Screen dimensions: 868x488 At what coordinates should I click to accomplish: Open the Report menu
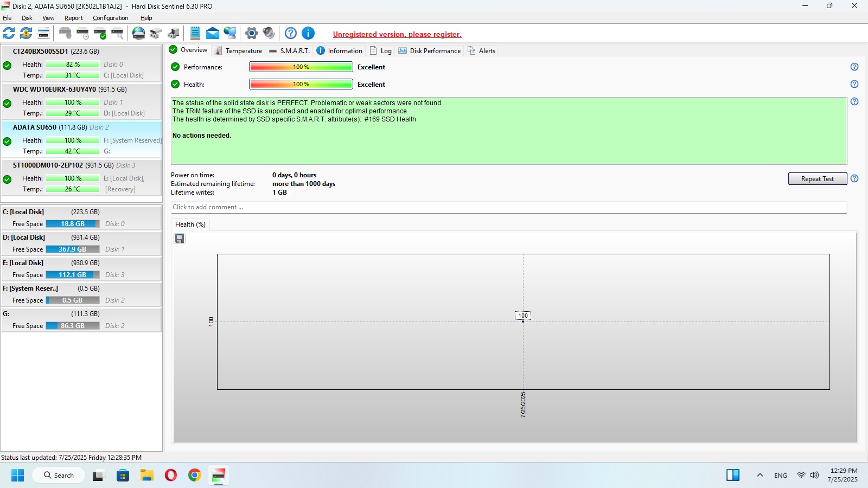tap(74, 18)
